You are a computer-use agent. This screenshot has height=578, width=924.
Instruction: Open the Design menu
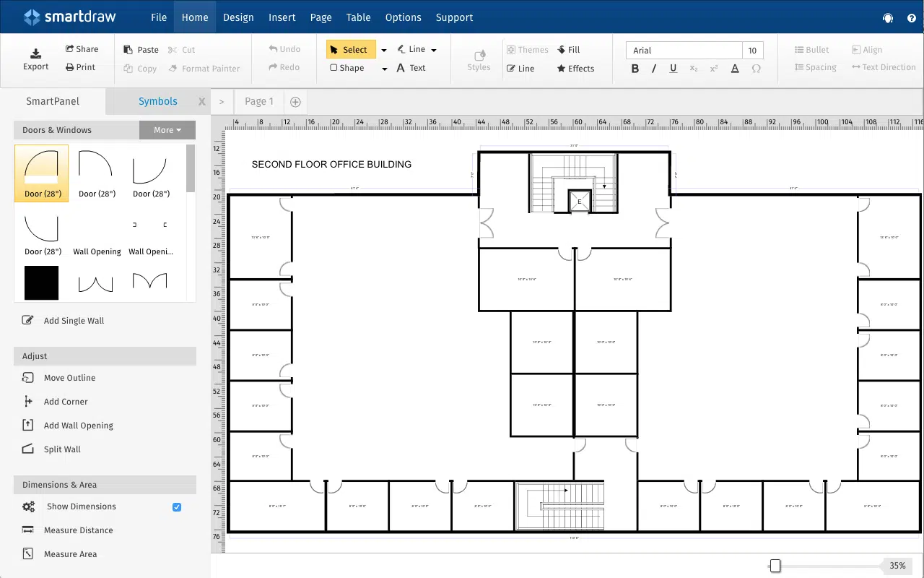click(238, 17)
